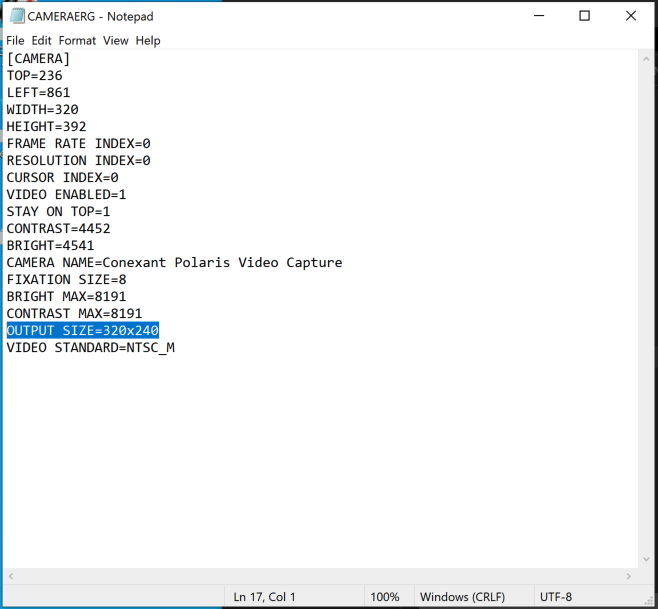Click the TOP=236 line

[34, 76]
